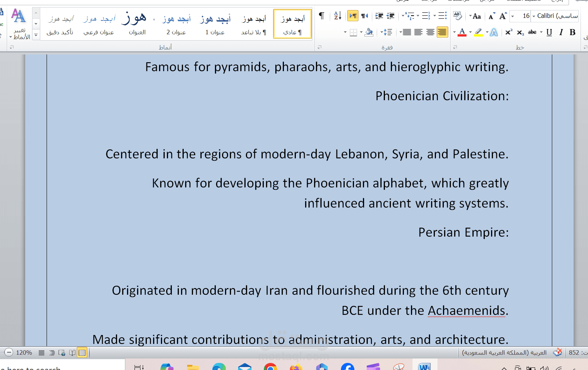Underline the selected text
The height and width of the screenshot is (370, 588).
point(549,32)
